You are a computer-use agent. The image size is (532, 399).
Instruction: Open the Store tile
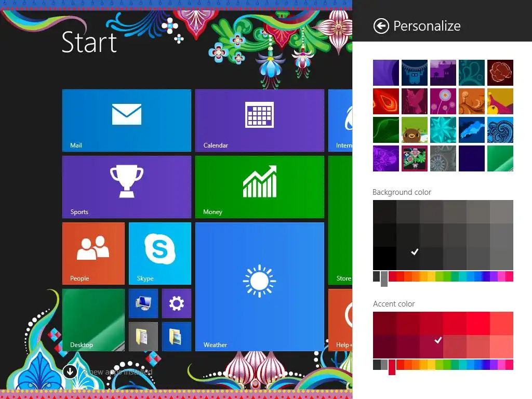(340, 220)
